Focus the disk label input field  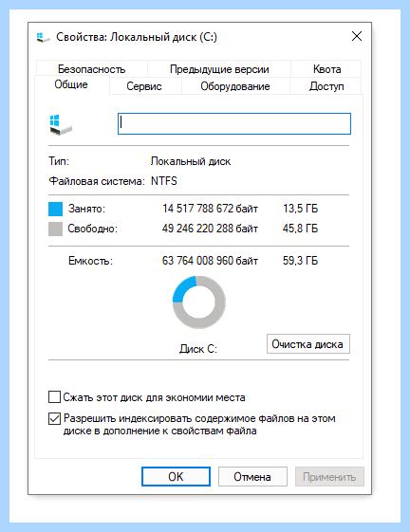pyautogui.click(x=234, y=124)
